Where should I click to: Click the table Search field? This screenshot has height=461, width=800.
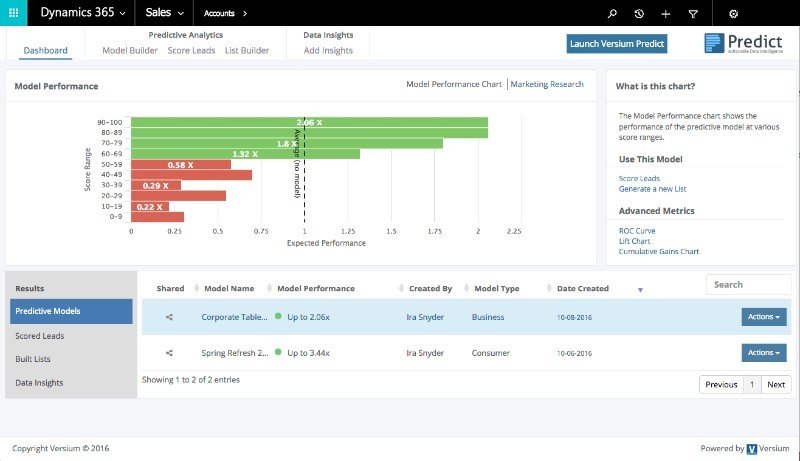tap(748, 285)
